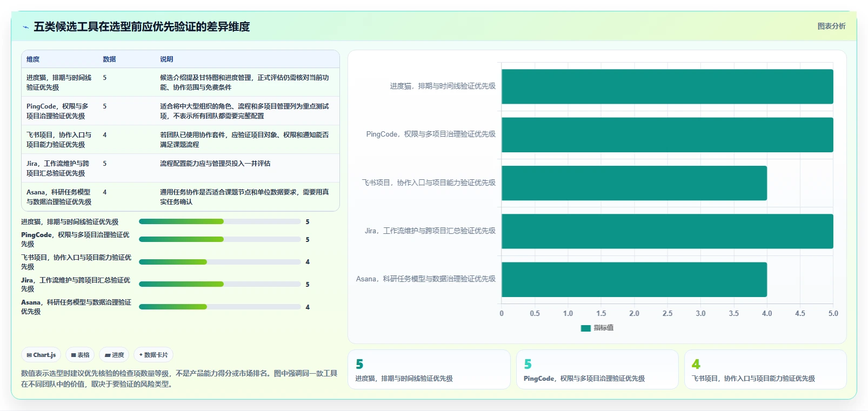Click progress label PingCode，权限与多项目治理验证优先级
The width and height of the screenshot is (868, 411).
click(76, 239)
